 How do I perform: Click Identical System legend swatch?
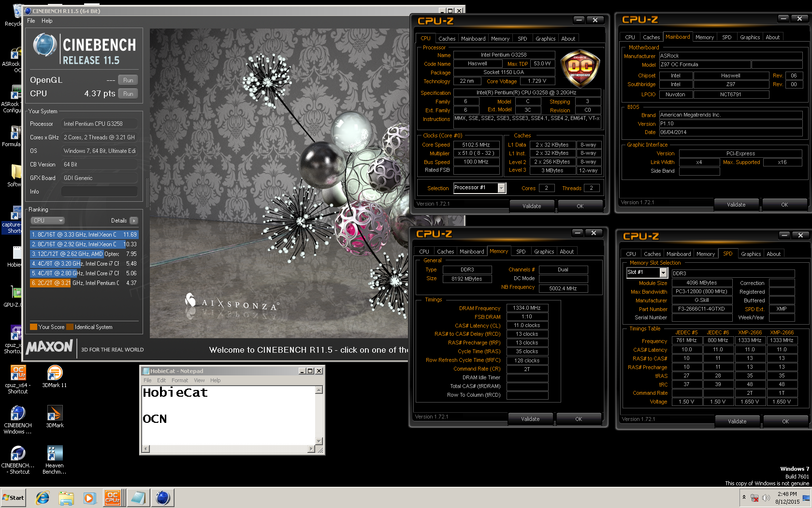point(70,327)
